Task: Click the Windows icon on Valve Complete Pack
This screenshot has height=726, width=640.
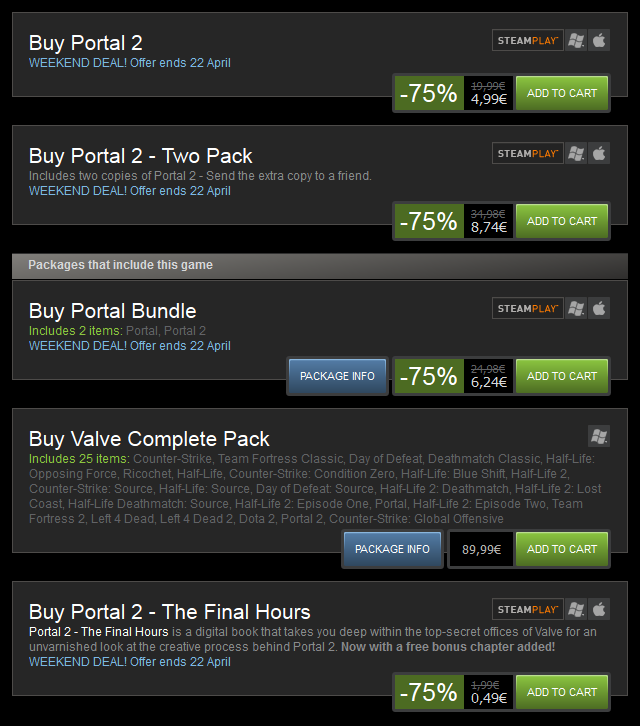Action: [599, 436]
